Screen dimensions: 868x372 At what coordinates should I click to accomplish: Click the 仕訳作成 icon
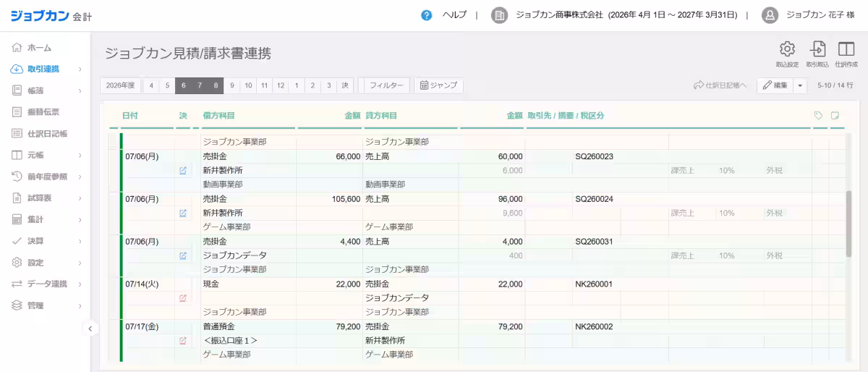click(x=846, y=48)
